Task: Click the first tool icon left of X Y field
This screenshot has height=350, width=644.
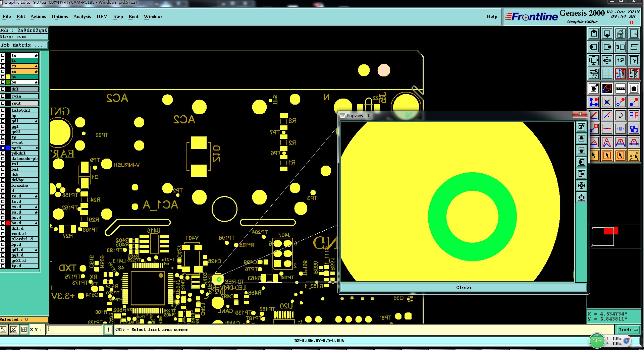Action: tap(3, 330)
